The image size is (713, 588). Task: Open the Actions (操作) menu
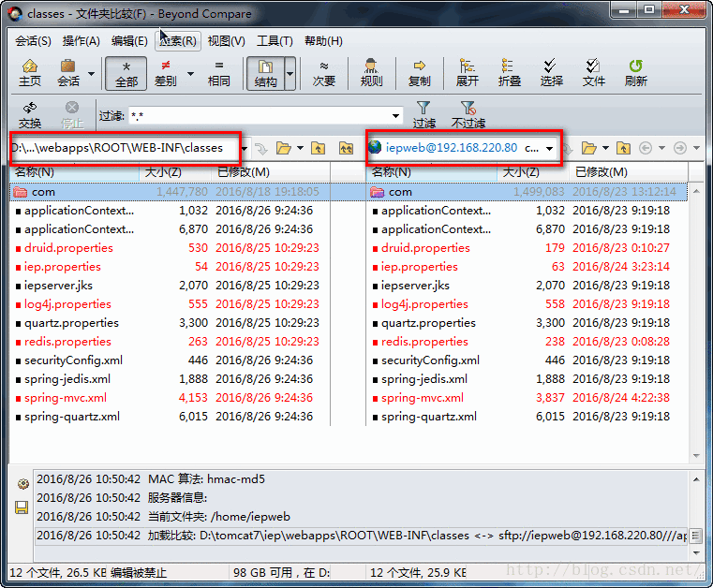coord(81,41)
